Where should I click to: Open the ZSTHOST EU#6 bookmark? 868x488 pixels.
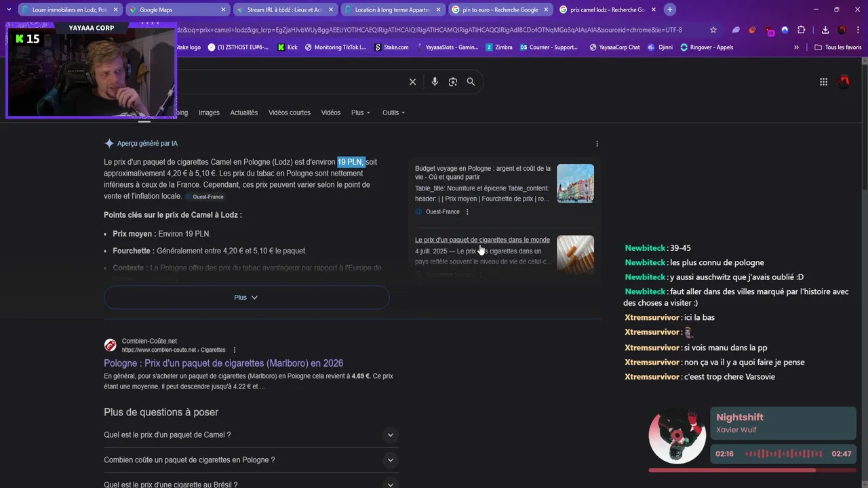pos(238,47)
